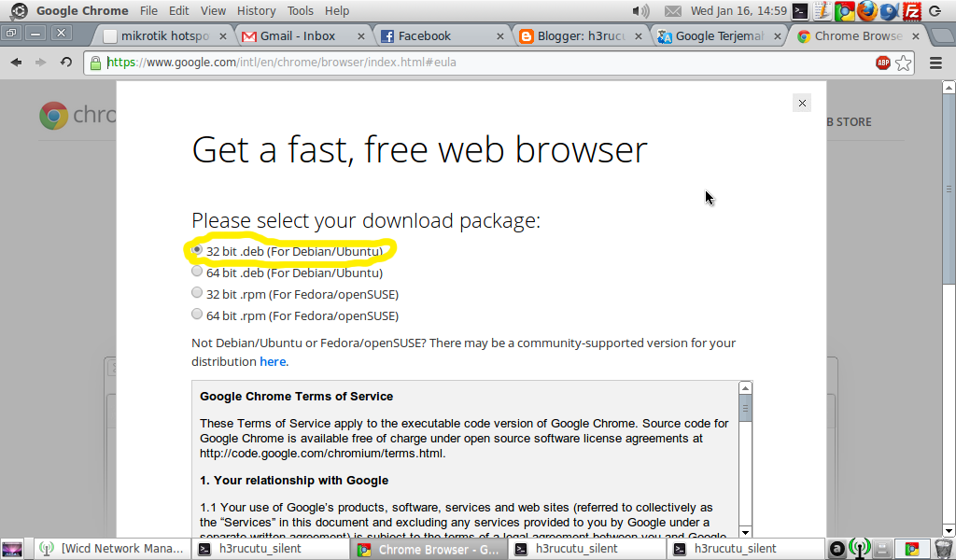Click the page scrollbar up arrow
Screen dimensions: 956x560
(949, 87)
